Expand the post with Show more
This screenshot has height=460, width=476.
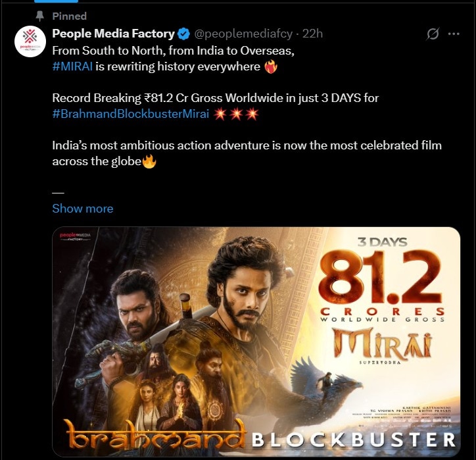(x=83, y=209)
